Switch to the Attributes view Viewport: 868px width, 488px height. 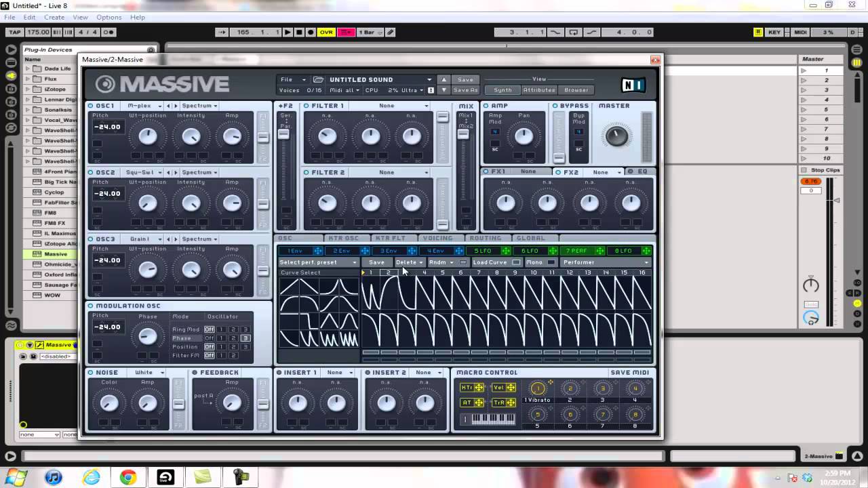(x=539, y=89)
